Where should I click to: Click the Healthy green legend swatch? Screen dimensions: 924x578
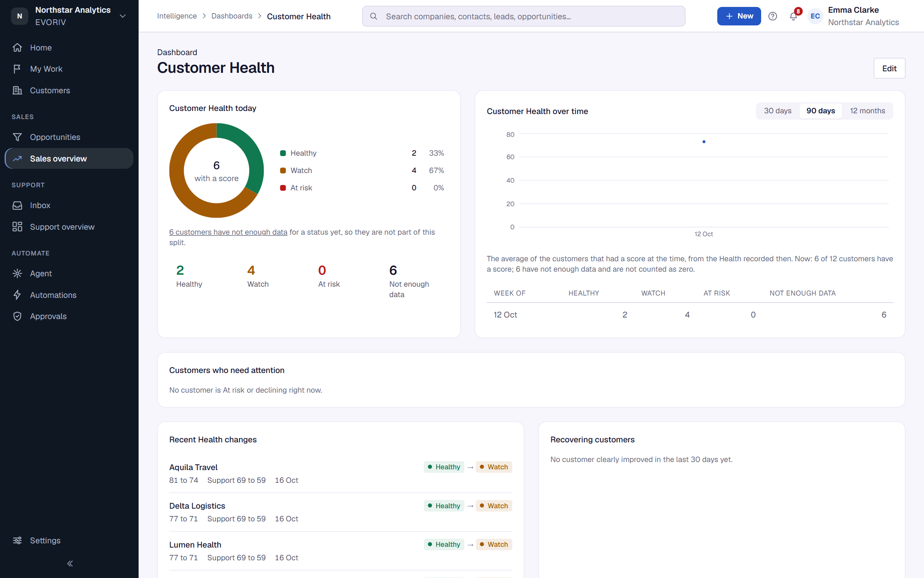[x=283, y=153]
